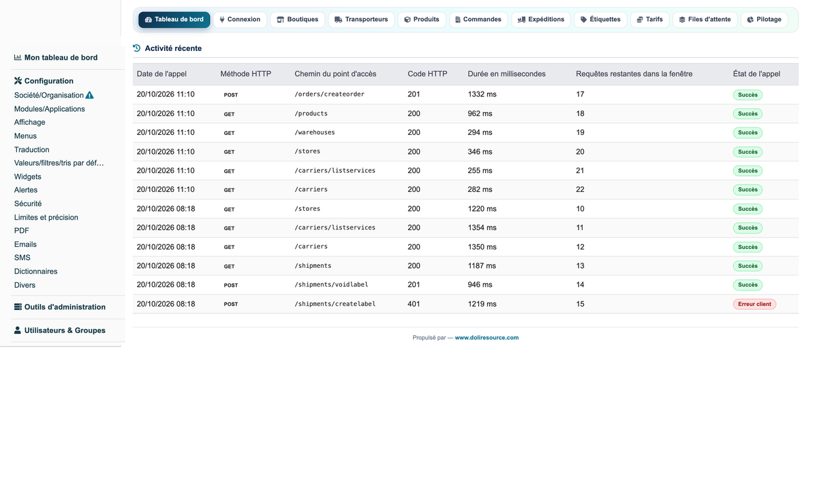Select Emails in the Configuration menu

26,244
